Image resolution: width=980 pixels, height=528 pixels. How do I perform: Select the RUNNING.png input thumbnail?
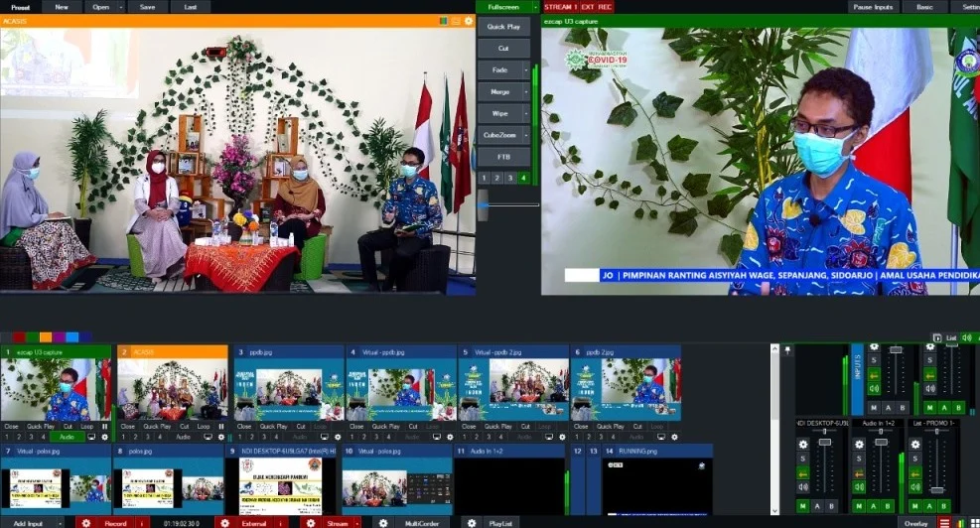658,486
